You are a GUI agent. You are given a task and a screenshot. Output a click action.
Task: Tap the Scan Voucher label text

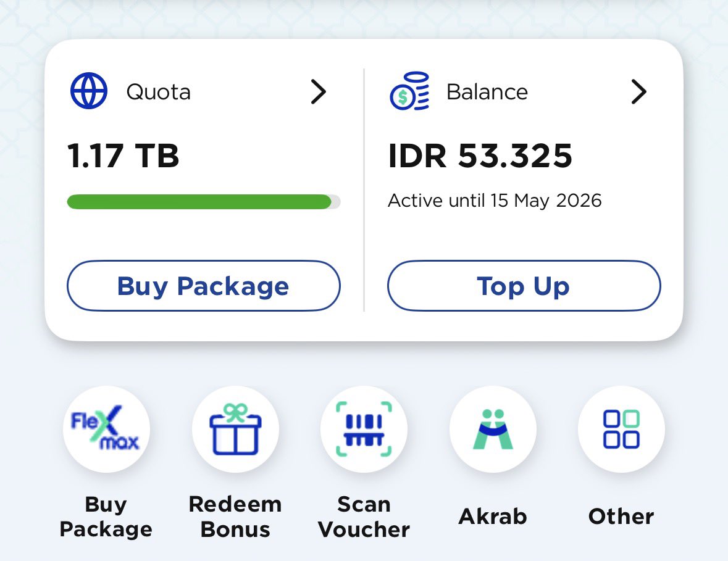point(364,517)
